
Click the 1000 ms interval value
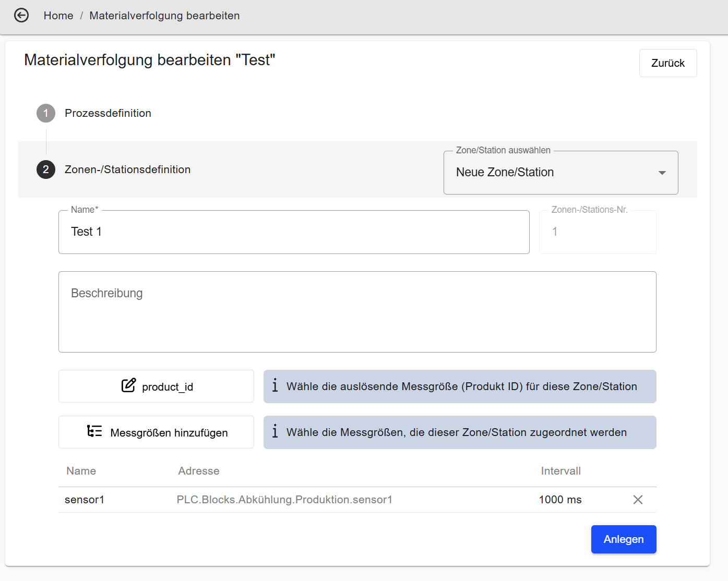pos(560,500)
